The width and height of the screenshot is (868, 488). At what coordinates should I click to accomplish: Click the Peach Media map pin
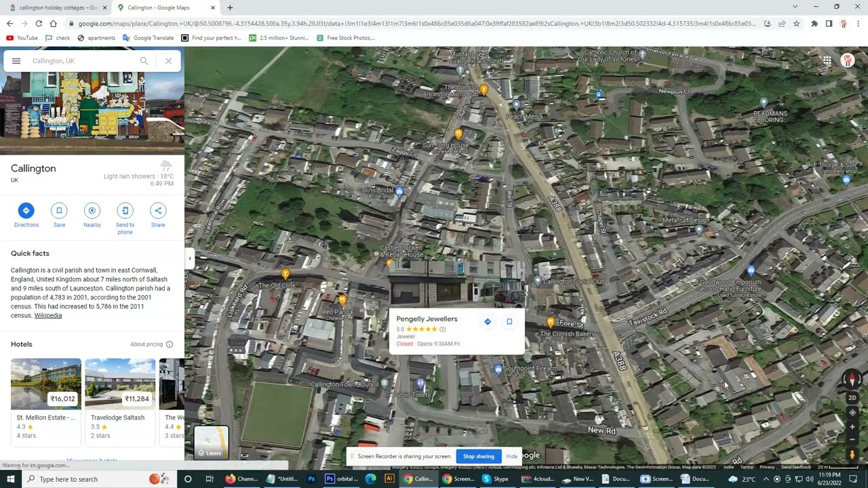pos(517,104)
